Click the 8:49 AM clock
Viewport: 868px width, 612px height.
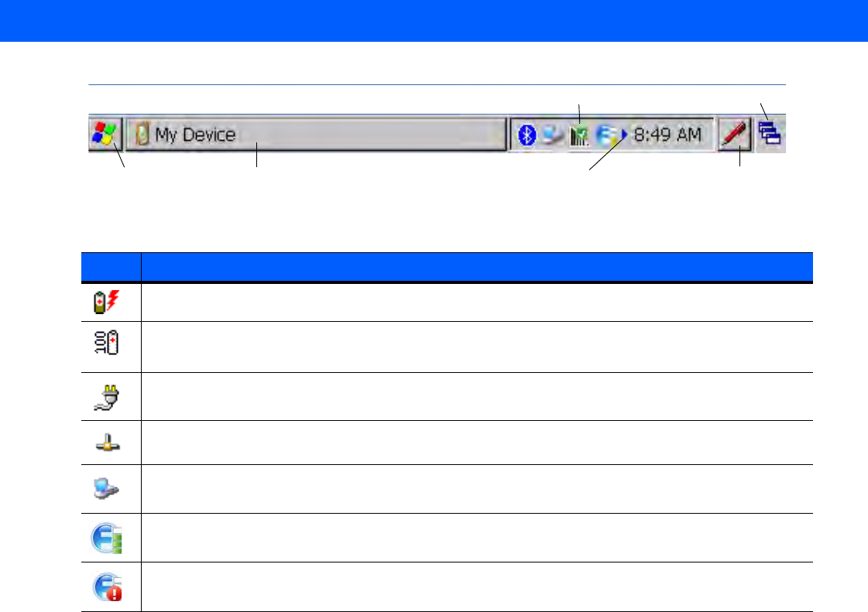[667, 135]
